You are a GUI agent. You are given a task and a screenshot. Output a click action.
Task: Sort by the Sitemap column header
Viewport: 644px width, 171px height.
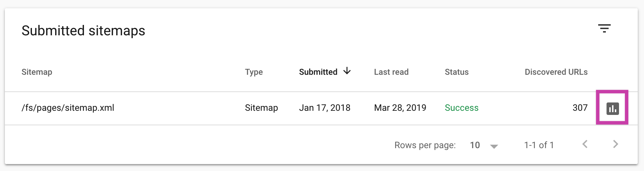click(x=37, y=72)
